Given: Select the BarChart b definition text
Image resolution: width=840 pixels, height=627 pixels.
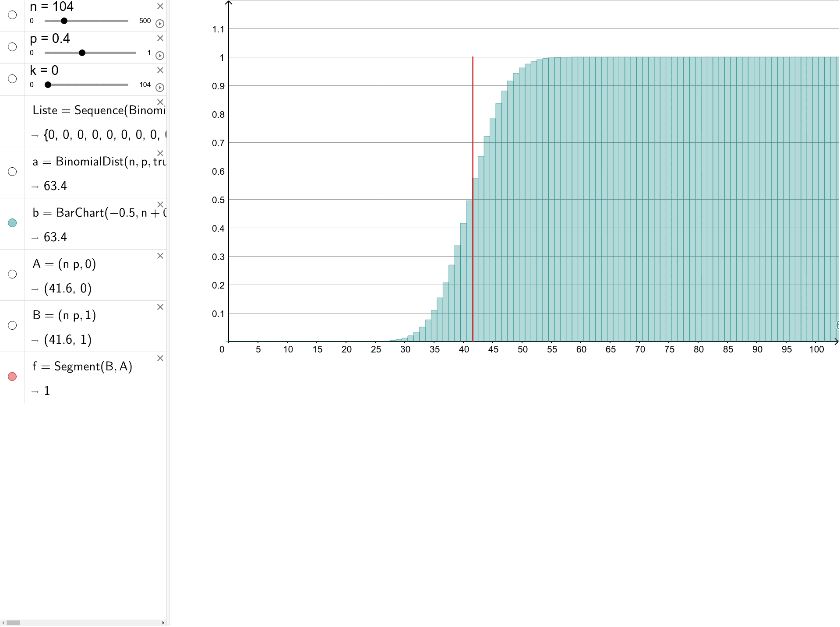Looking at the screenshot, I should 99,213.
